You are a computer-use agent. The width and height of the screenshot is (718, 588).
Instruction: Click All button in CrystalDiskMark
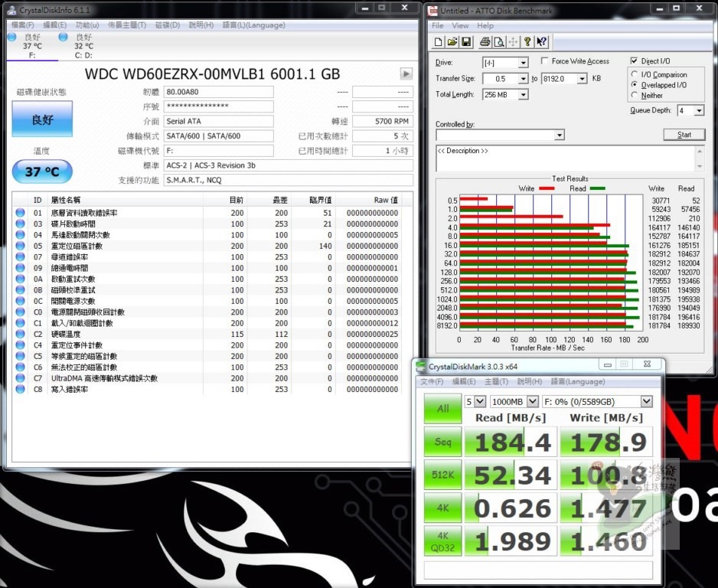tap(442, 409)
